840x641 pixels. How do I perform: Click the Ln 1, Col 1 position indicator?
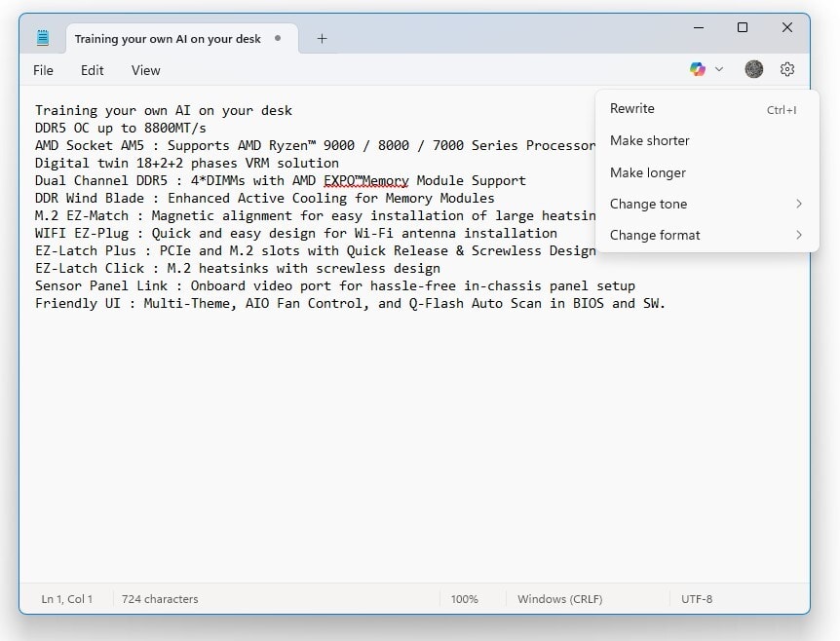point(67,599)
